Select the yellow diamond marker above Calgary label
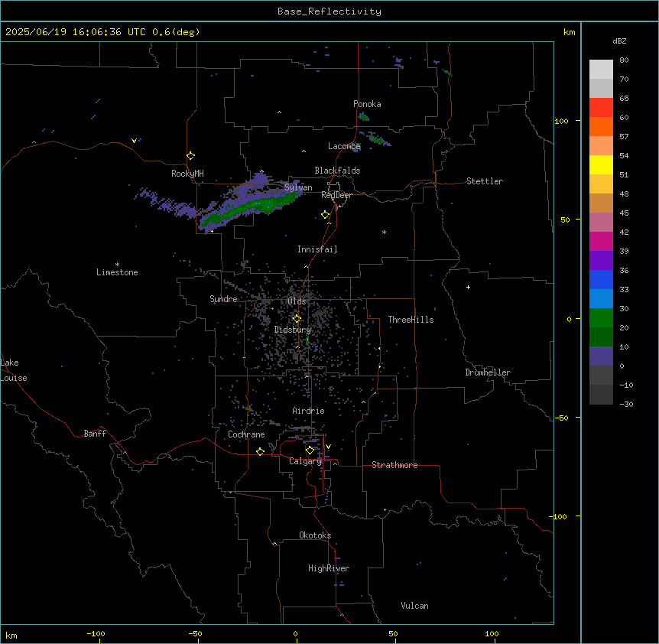The height and width of the screenshot is (644, 659). pyautogui.click(x=310, y=450)
